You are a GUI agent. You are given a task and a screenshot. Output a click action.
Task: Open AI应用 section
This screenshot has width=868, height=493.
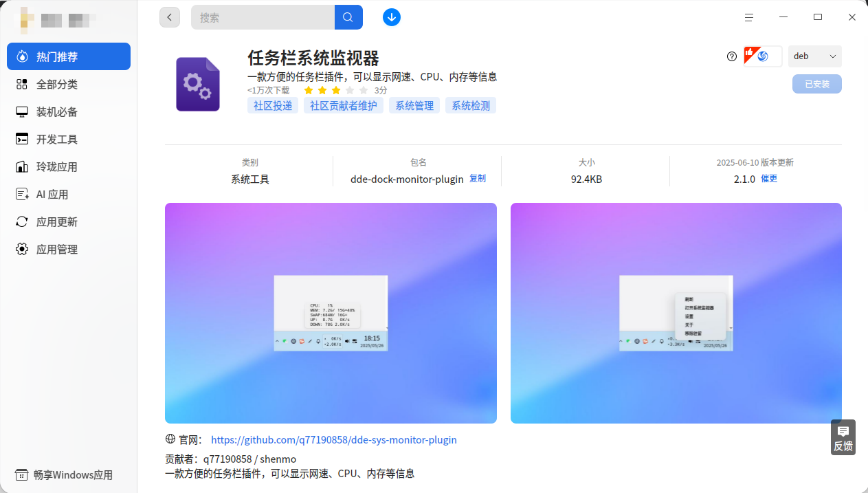coord(69,194)
